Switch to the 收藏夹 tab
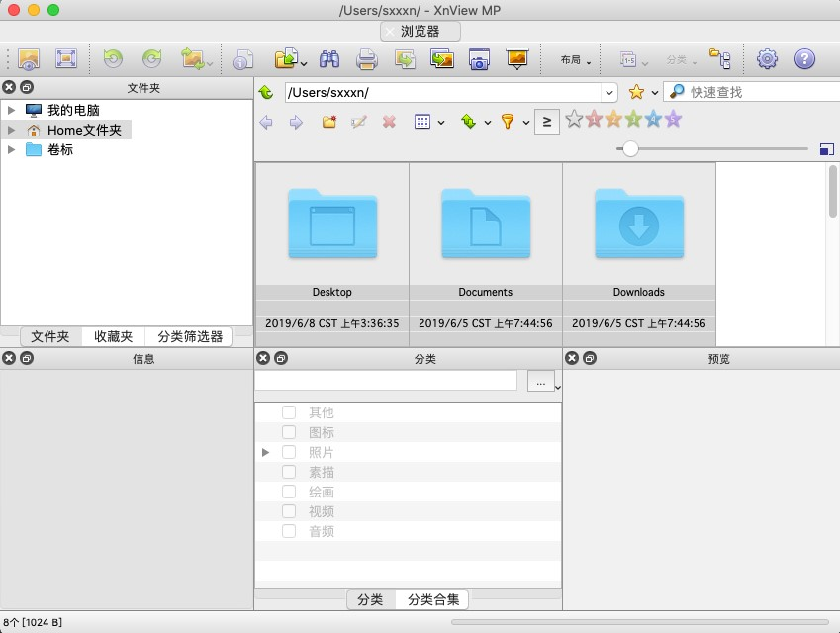The image size is (840, 633). (113, 336)
